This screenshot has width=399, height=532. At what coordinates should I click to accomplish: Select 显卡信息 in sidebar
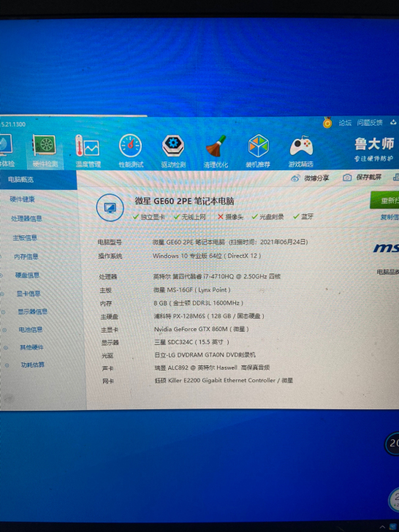click(x=28, y=294)
